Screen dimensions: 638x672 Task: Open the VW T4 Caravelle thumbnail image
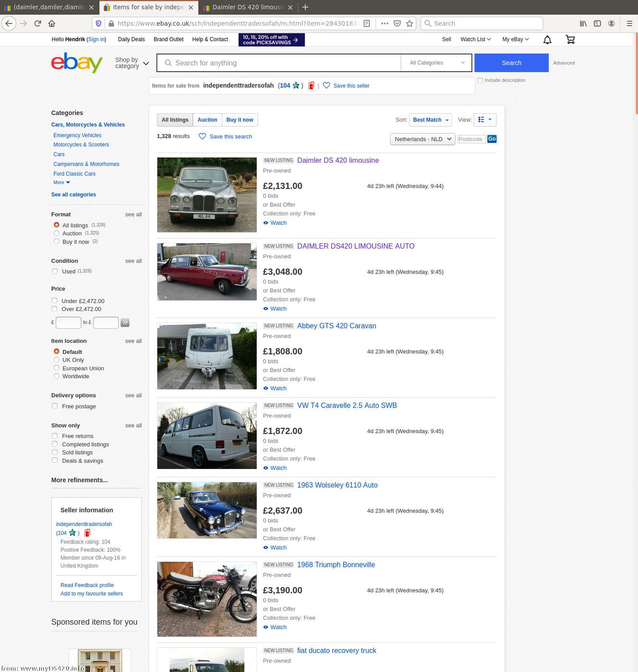coord(207,436)
